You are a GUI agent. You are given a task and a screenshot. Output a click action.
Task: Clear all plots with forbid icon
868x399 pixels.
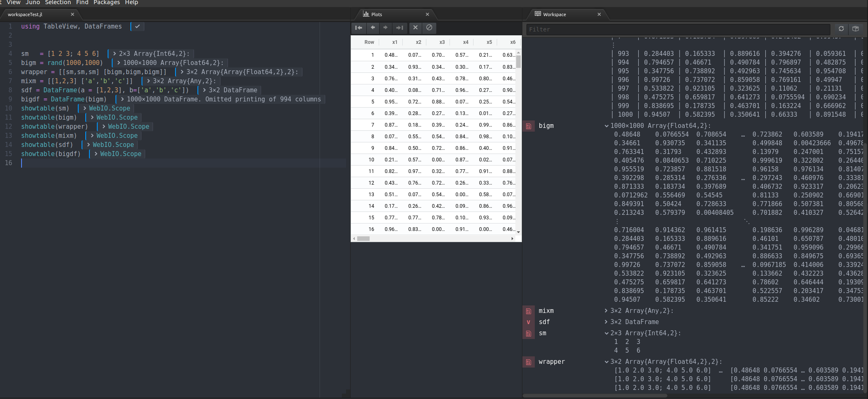tap(429, 28)
